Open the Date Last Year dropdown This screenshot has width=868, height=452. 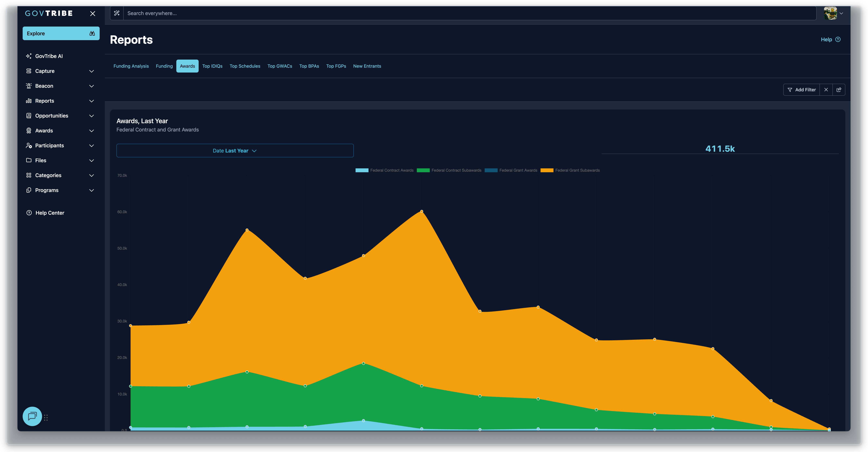pyautogui.click(x=235, y=151)
